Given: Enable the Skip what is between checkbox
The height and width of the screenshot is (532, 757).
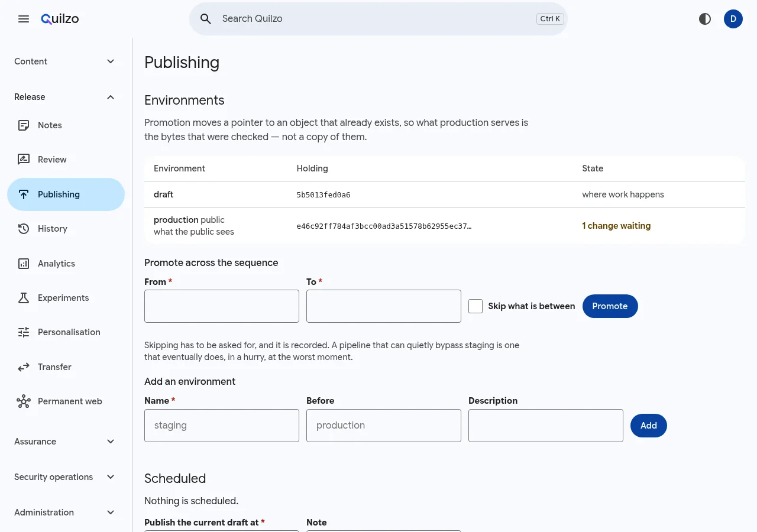Looking at the screenshot, I should pyautogui.click(x=475, y=306).
